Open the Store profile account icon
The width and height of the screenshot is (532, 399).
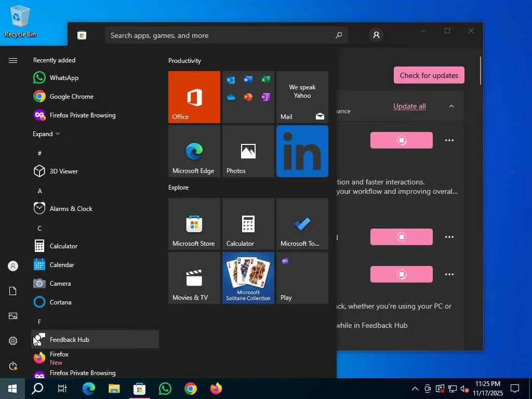(376, 35)
